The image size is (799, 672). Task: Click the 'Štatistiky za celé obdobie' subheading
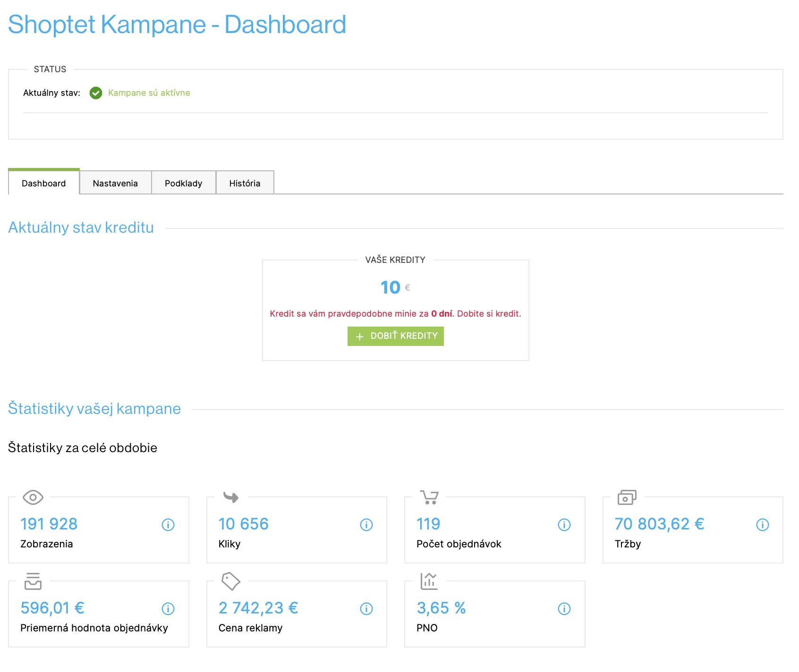(83, 448)
